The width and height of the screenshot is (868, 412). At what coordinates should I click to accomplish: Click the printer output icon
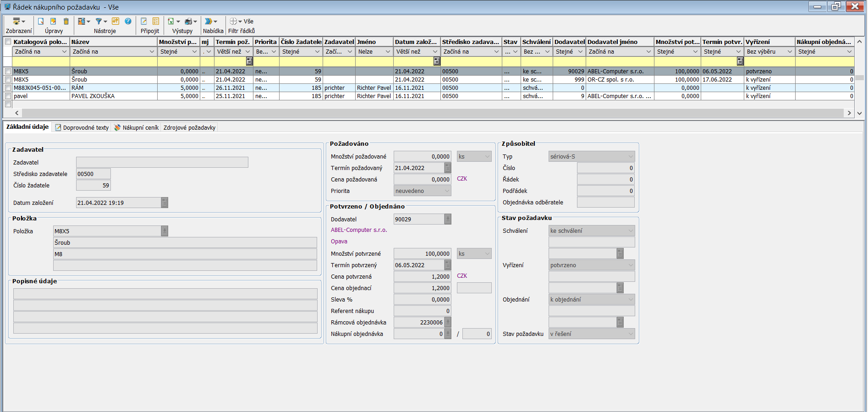(x=188, y=22)
